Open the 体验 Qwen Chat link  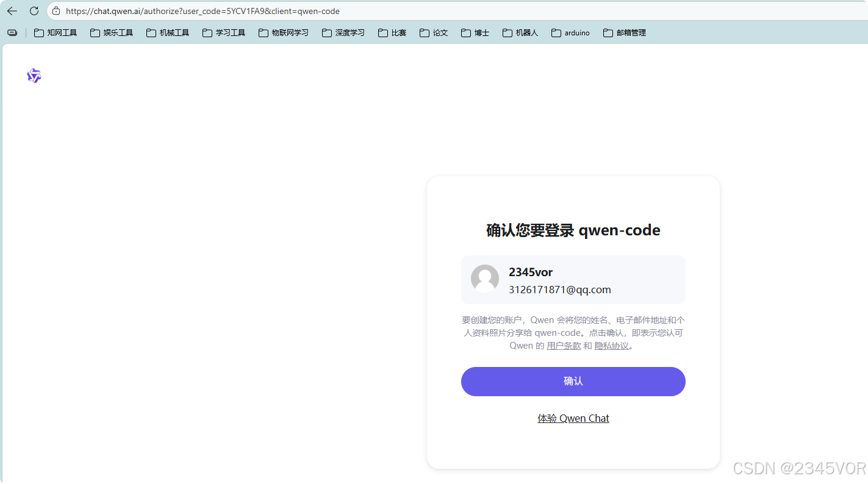point(573,418)
